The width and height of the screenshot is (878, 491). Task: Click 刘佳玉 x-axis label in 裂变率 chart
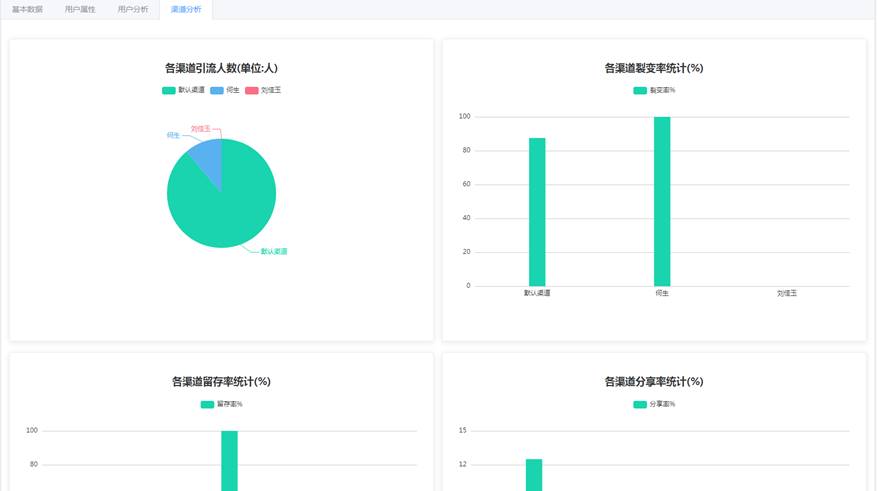787,293
